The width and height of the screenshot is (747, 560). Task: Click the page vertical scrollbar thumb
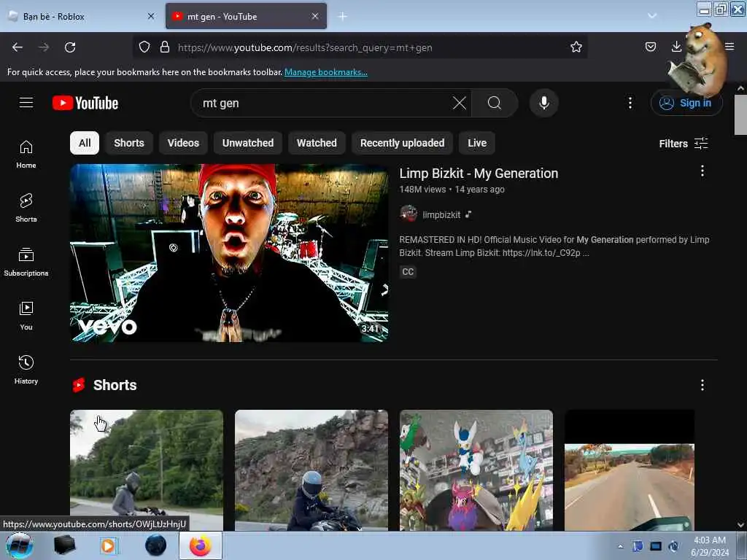(x=740, y=114)
